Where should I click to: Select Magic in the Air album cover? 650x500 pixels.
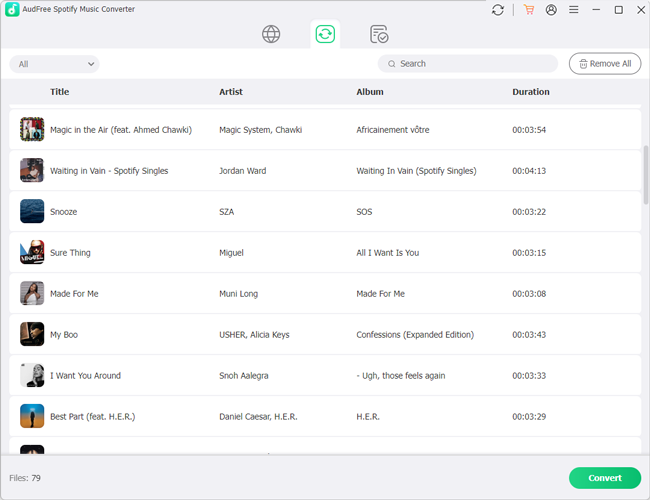pos(32,129)
